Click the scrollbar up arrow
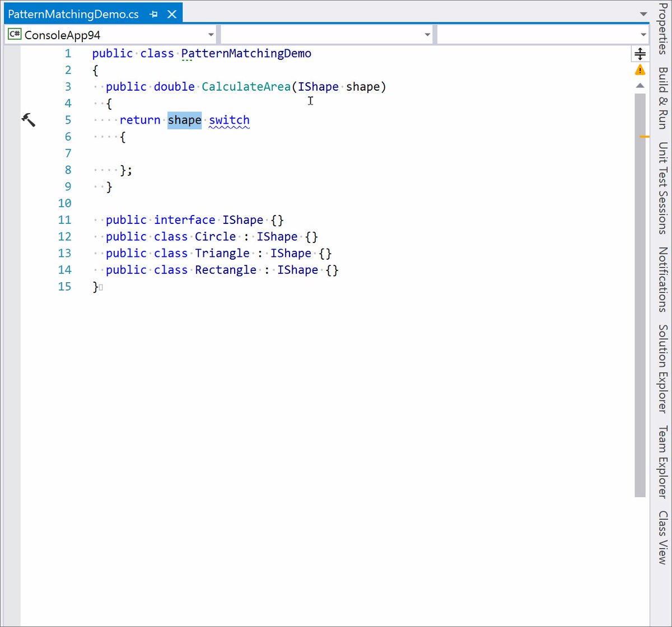 [640, 86]
